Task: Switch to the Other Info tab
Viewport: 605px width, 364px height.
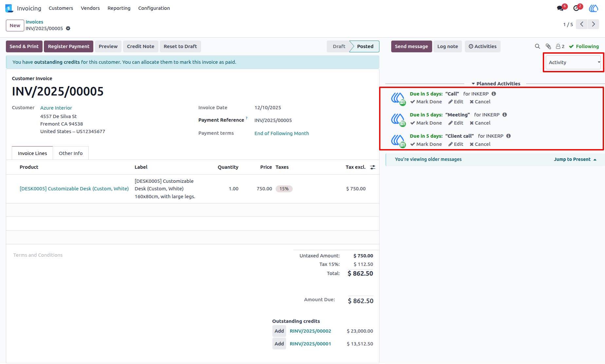Action: coord(71,153)
